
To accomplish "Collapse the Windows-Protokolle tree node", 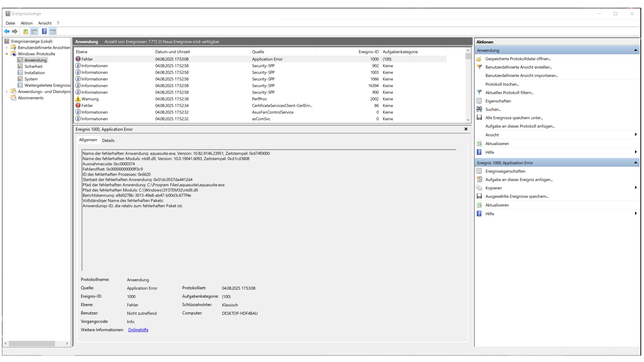I will [x=7, y=54].
